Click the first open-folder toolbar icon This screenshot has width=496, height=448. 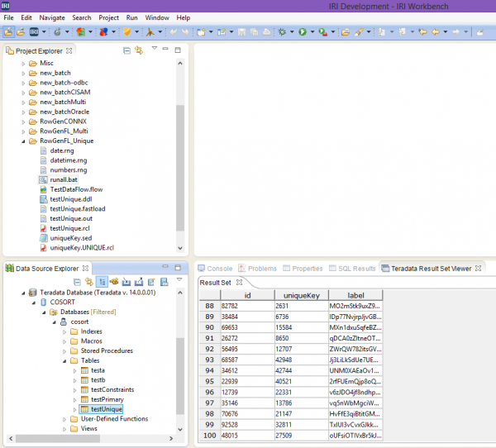[x=8, y=31]
